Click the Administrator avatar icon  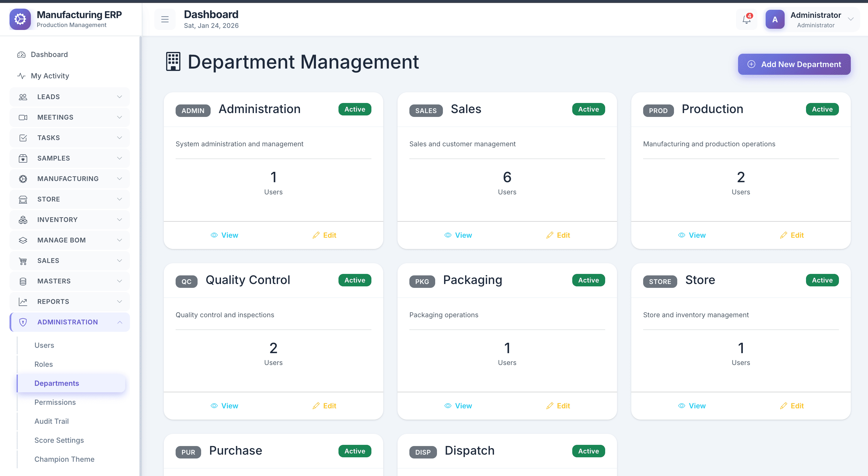point(775,20)
